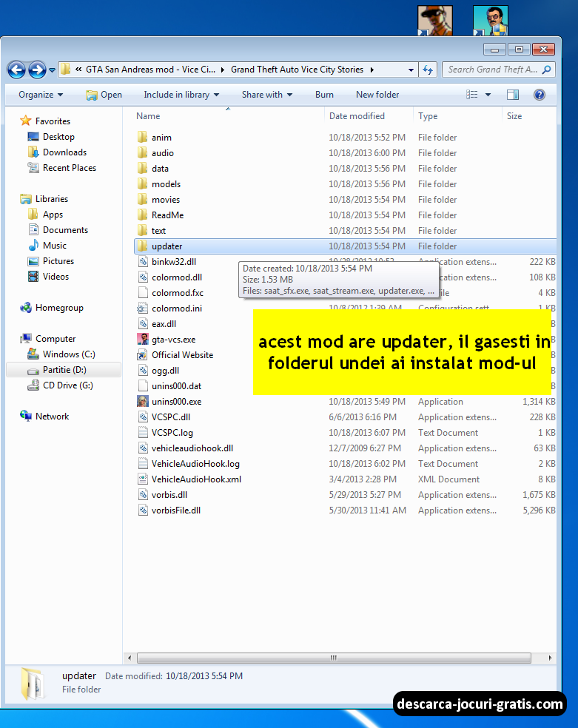Select the audio folder icon
The height and width of the screenshot is (728, 578).
[x=143, y=152]
